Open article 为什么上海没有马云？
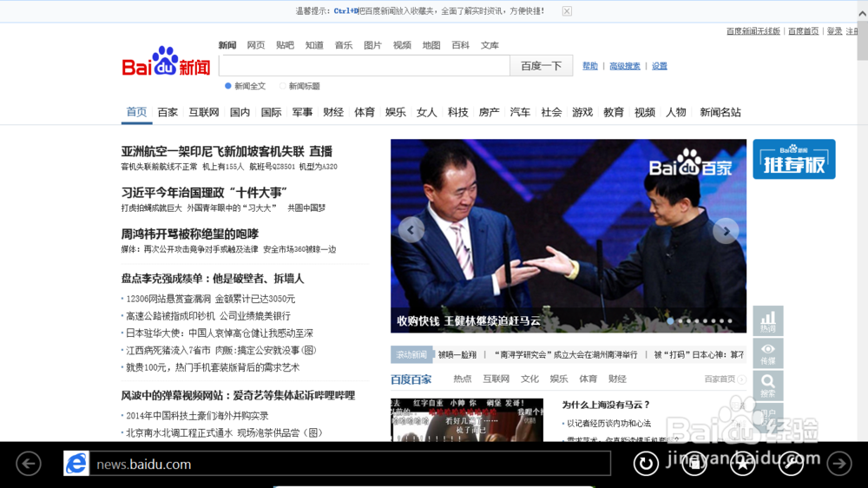Viewport: 868px width, 488px height. coord(606,405)
